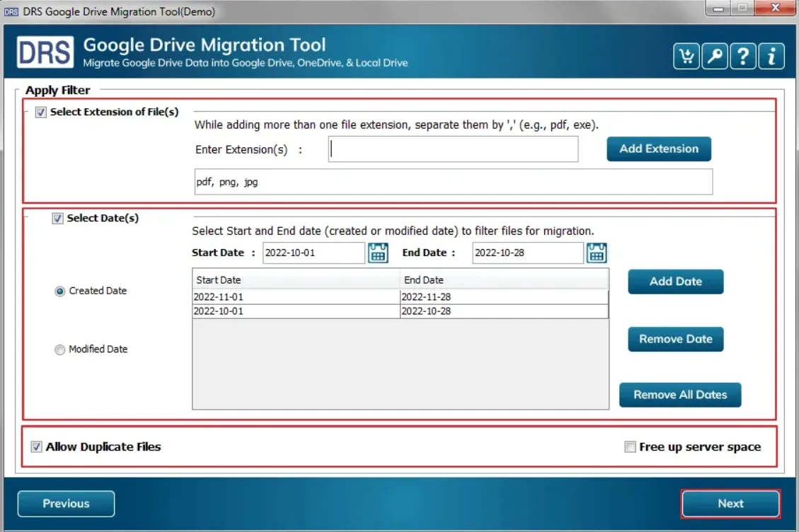Open the key activation icon
Image resolution: width=799 pixels, height=532 pixels.
pyautogui.click(x=714, y=57)
